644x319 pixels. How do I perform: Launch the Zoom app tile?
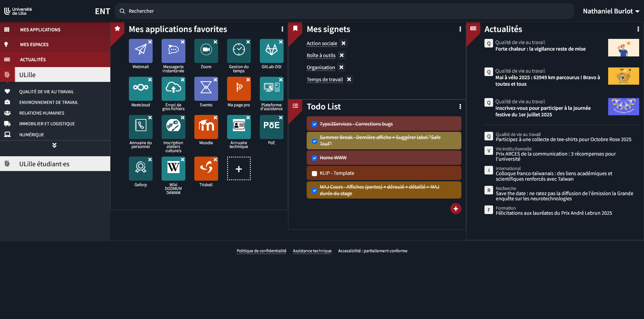[206, 51]
